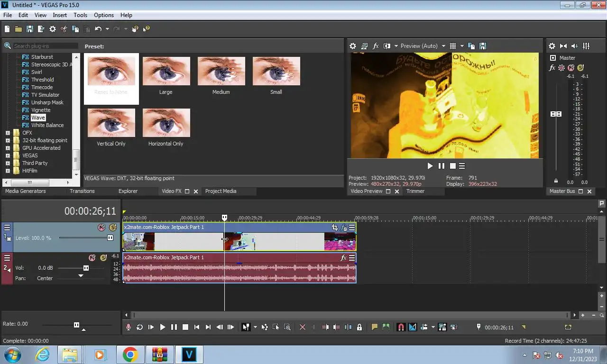The image size is (607, 364).
Task: Pause playback in preview window
Action: click(x=441, y=166)
